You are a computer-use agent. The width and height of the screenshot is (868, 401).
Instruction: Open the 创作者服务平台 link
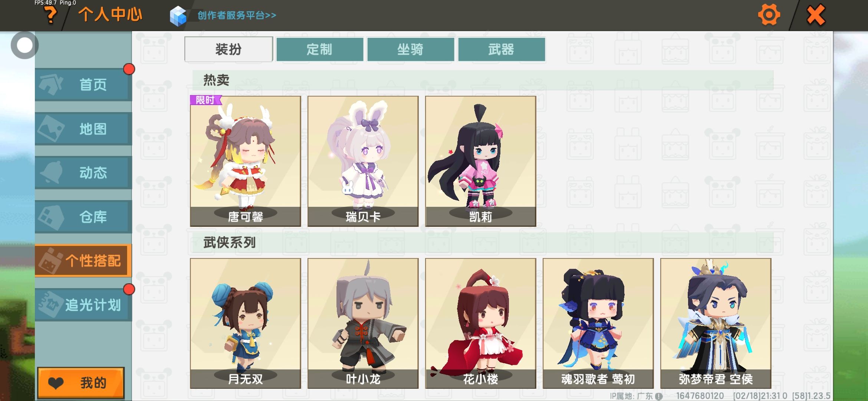click(237, 15)
